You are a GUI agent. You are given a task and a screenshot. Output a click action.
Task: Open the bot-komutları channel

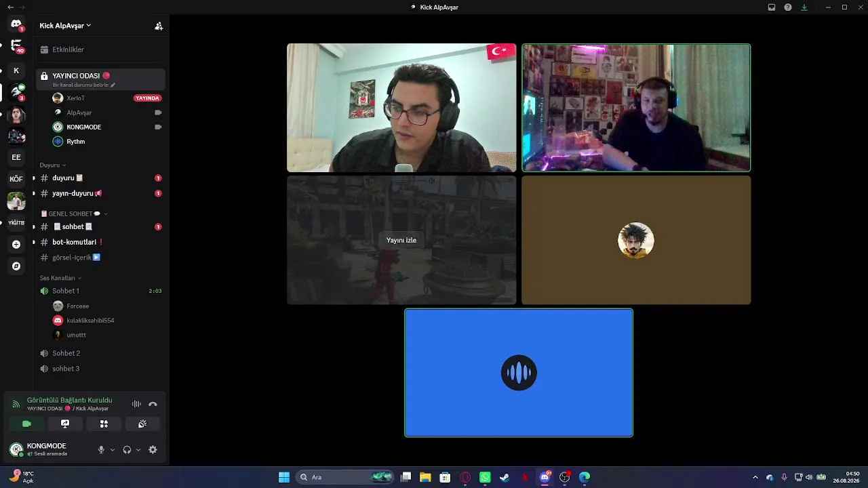[x=100, y=242]
